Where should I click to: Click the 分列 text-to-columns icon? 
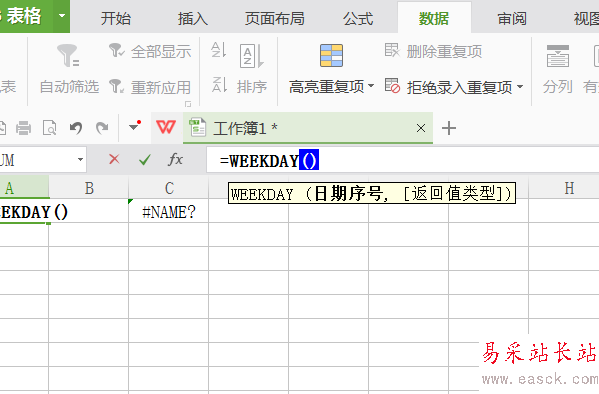(558, 56)
